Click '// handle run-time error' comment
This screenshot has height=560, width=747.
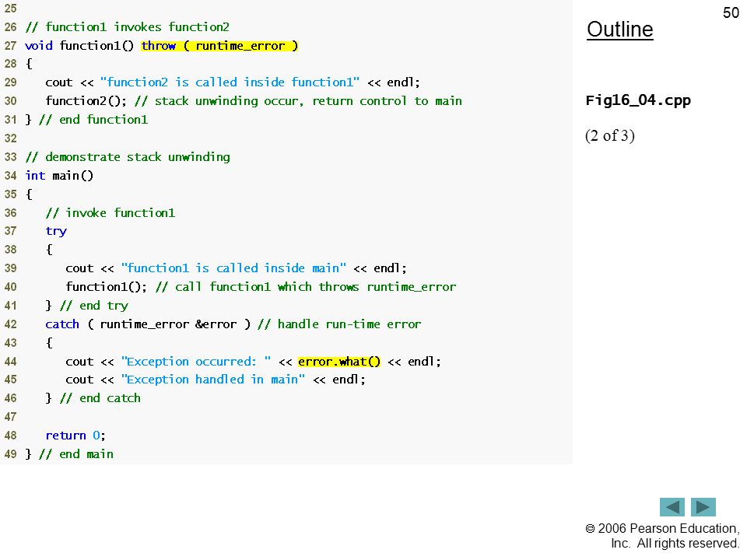[x=339, y=324]
